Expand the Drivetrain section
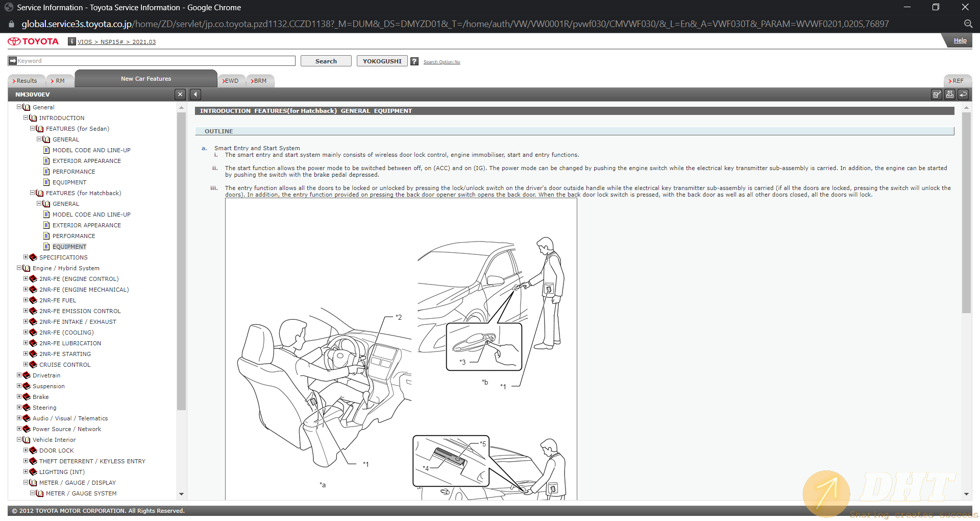This screenshot has height=521, width=980. click(x=19, y=375)
